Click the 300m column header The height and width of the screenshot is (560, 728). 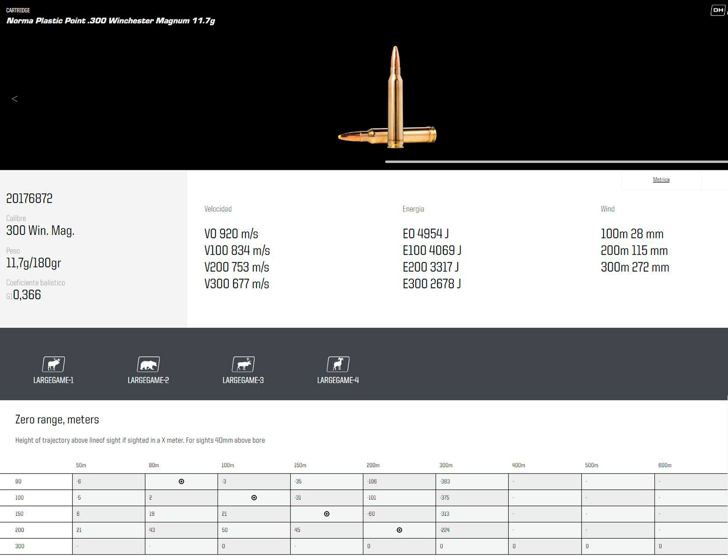pos(446,465)
